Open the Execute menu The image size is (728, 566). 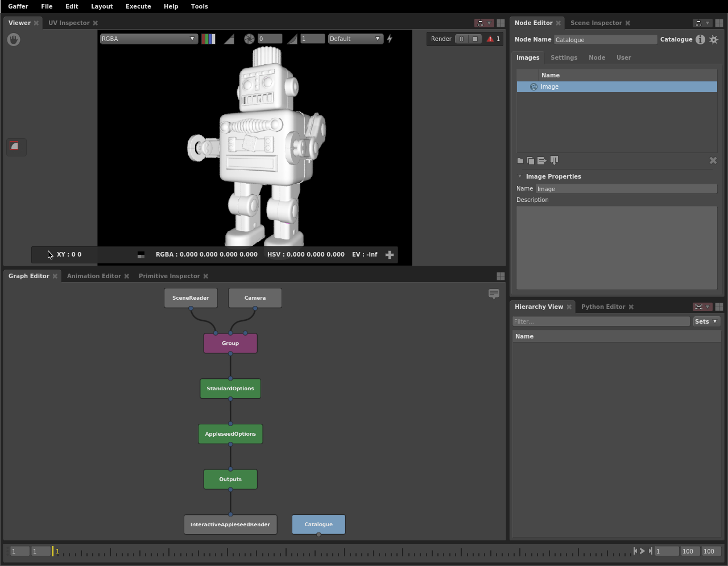coord(138,6)
